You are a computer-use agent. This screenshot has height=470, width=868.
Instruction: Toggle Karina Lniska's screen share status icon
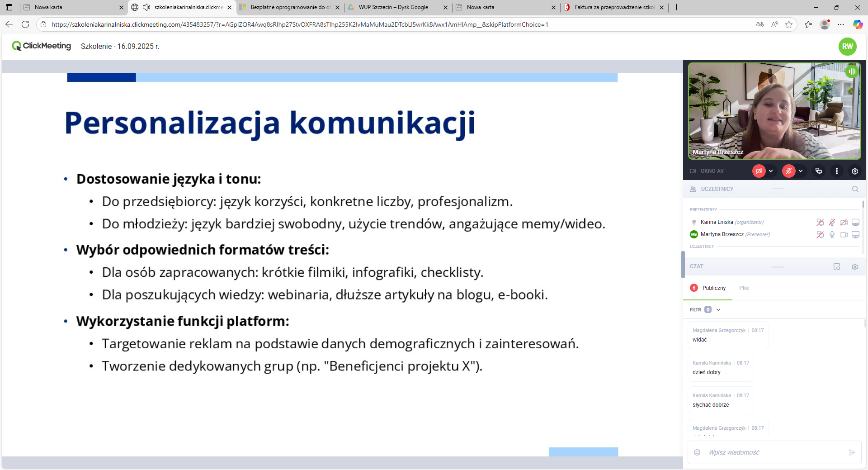(820, 222)
